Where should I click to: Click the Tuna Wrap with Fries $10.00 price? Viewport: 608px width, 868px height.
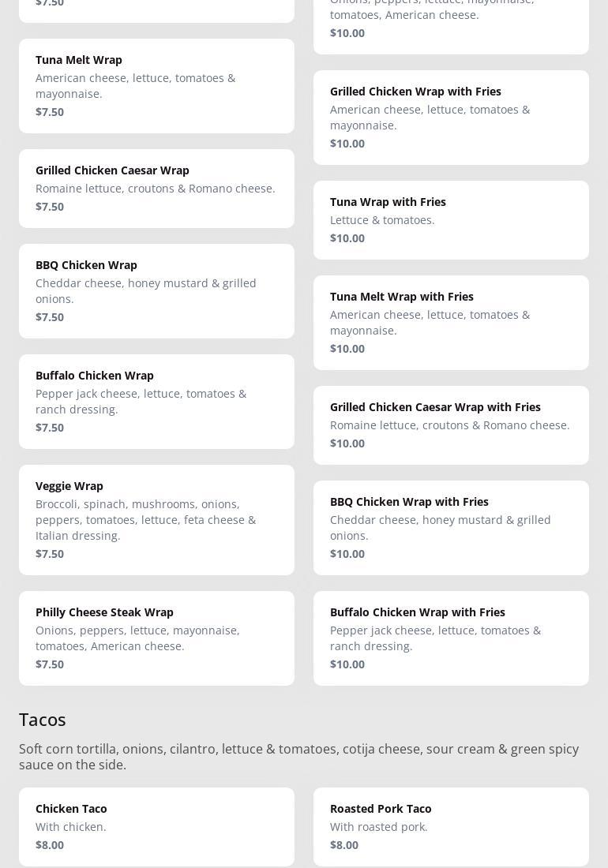[x=347, y=238]
